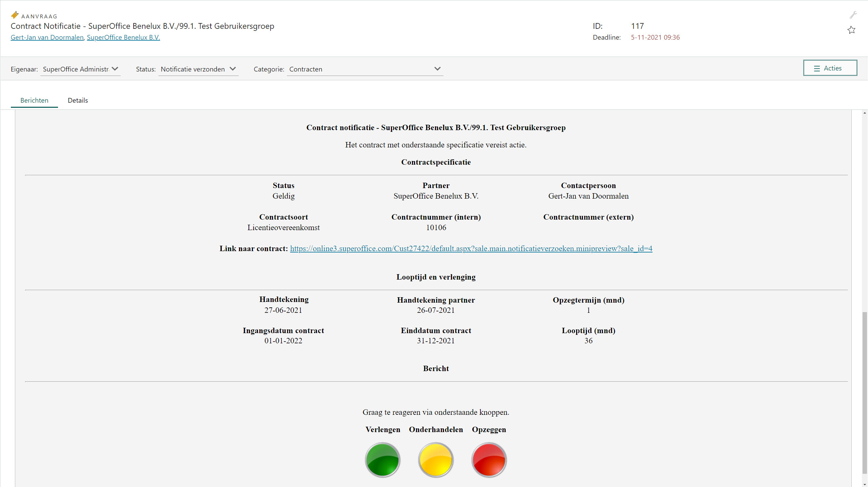Click the wrench configuration icon
868x487 pixels.
pos(853,15)
